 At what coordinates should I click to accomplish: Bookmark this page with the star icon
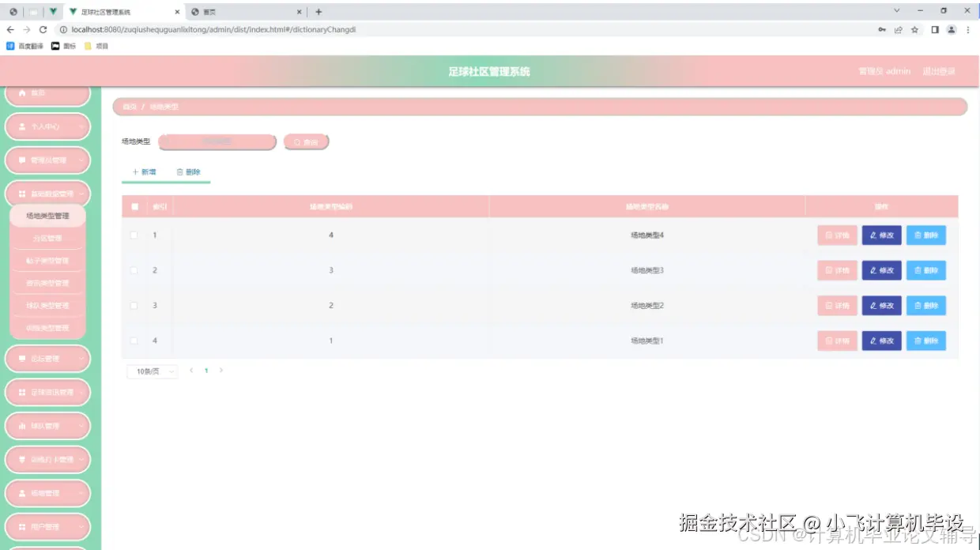914,29
